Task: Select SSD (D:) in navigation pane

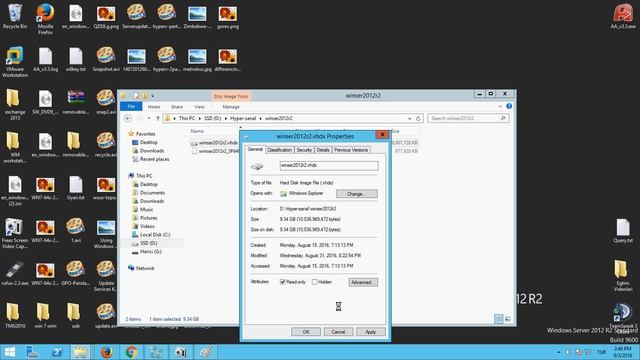Action: tap(149, 243)
